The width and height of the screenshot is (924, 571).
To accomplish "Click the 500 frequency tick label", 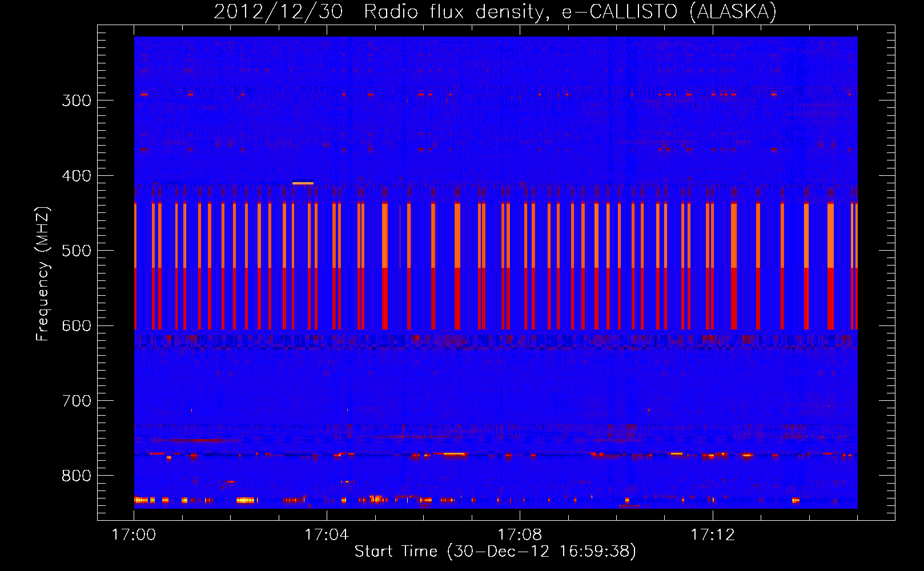I will (x=77, y=251).
